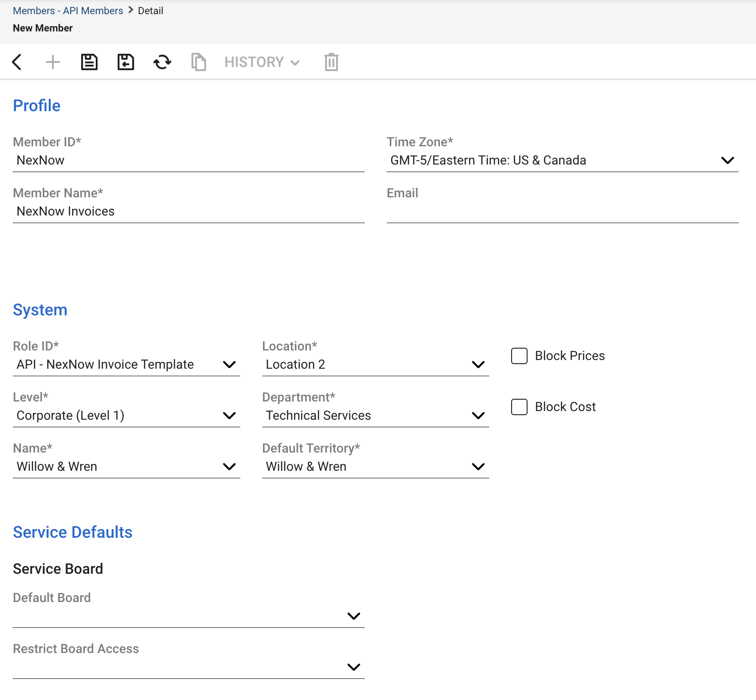Click the New Member page title

[x=43, y=28]
